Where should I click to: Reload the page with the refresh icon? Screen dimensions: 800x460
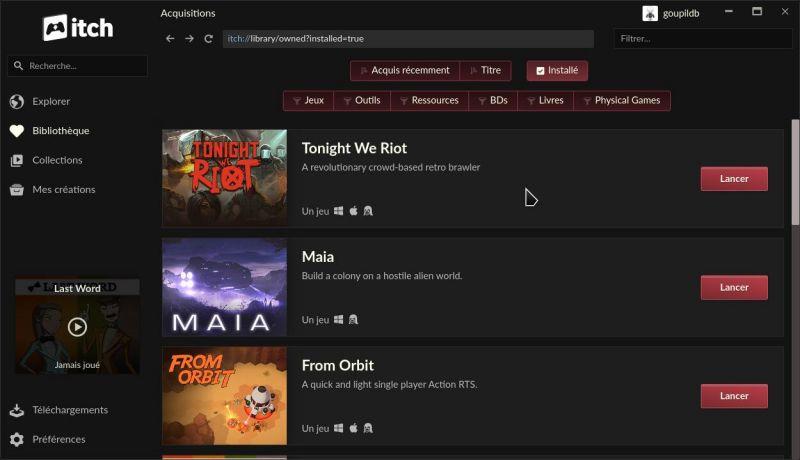208,39
